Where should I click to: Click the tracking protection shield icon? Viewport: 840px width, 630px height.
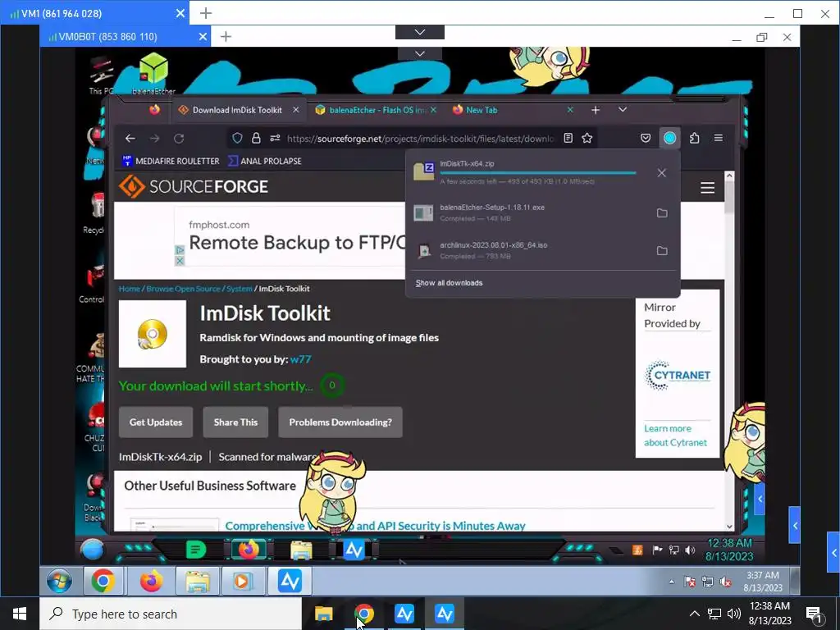click(x=237, y=138)
